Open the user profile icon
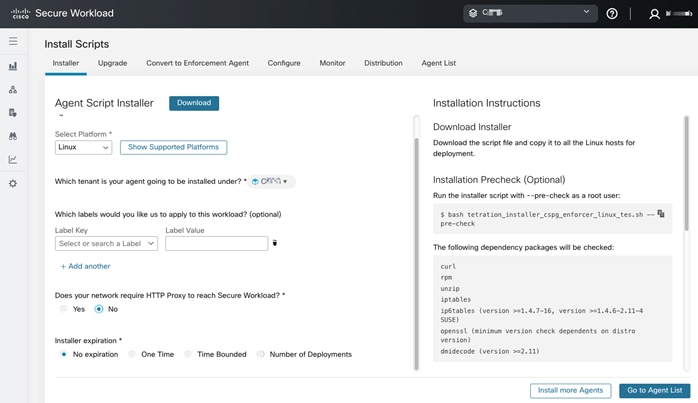This screenshot has height=403, width=698. click(654, 14)
